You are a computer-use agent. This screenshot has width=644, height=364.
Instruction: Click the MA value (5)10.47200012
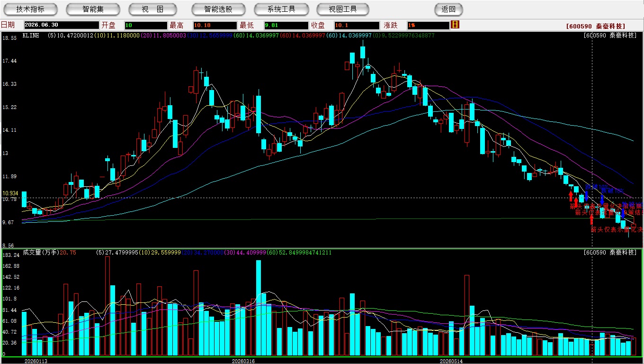[x=70, y=35]
